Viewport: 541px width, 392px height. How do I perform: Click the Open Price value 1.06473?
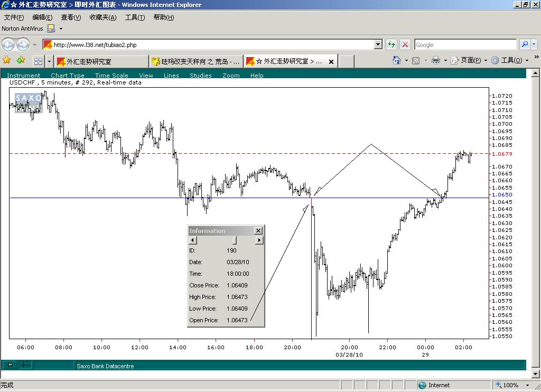[237, 320]
